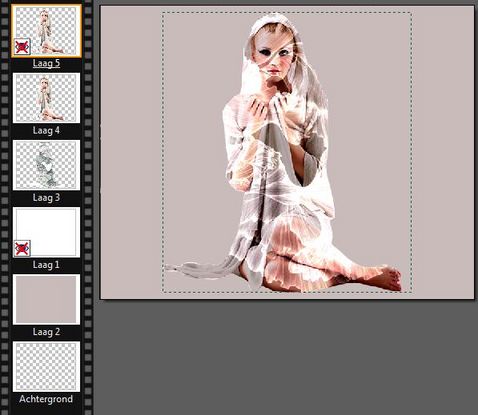
Task: Activate the white Laag 1 thumbnail
Action: pos(46,232)
